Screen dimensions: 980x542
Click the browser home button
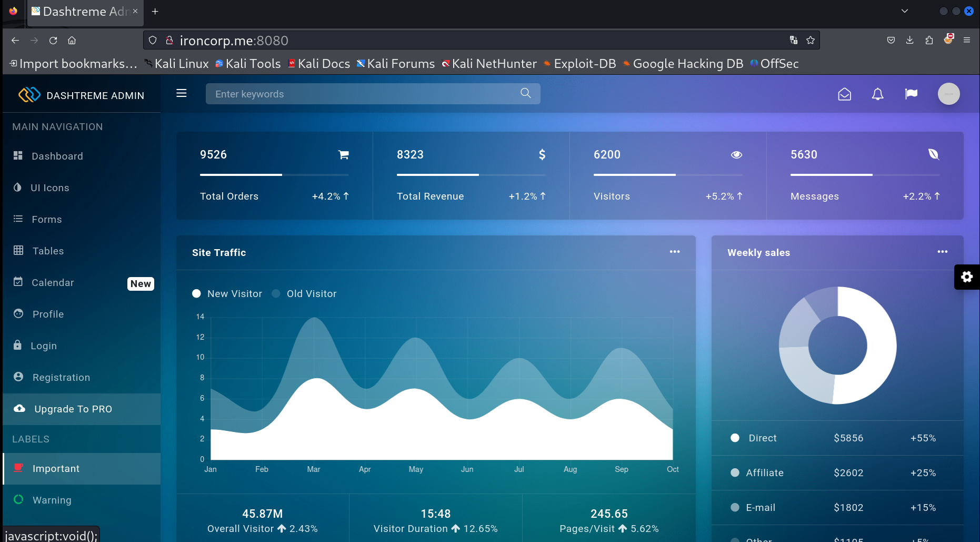[72, 40]
